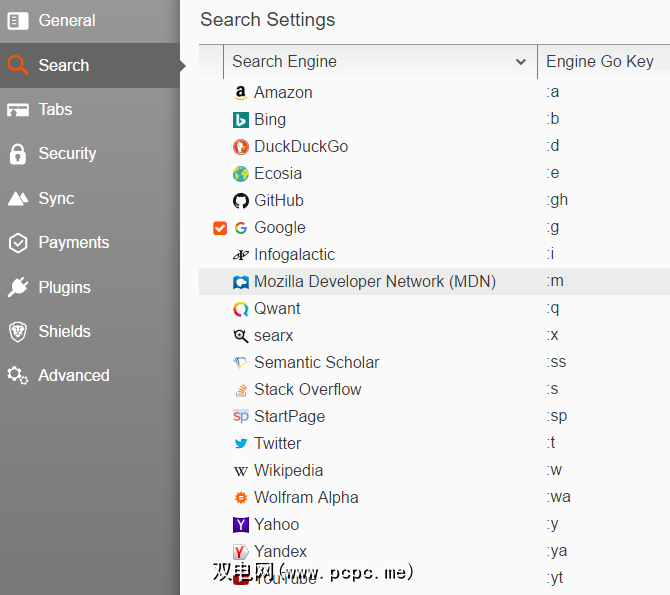Viewport: 670px width, 595px height.
Task: Open the General settings tab
Action: pyautogui.click(x=66, y=21)
